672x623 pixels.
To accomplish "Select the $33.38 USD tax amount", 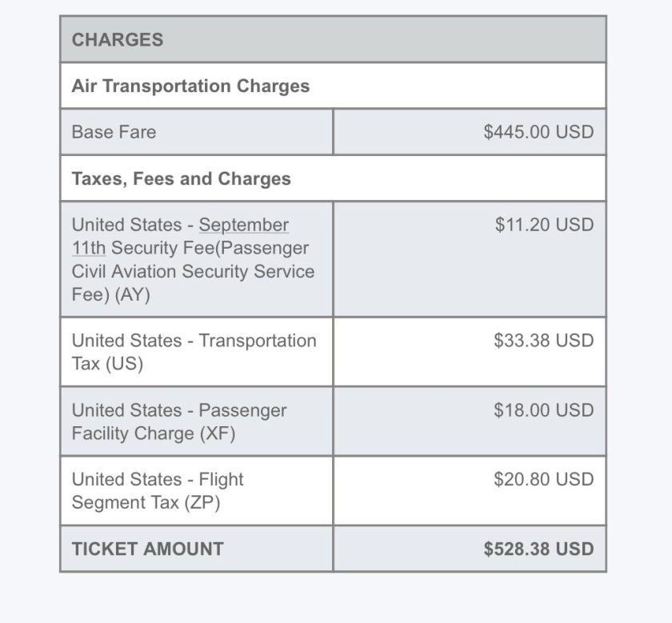I will coord(543,341).
